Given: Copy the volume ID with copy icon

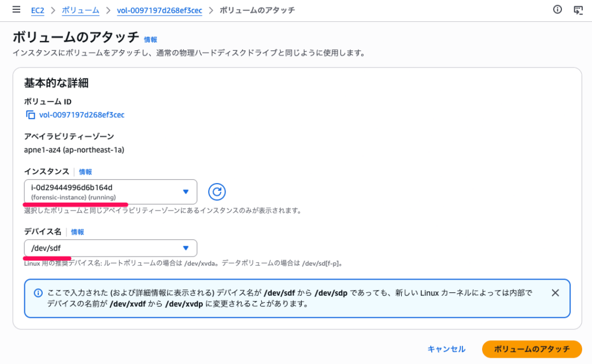Looking at the screenshot, I should 31,115.
